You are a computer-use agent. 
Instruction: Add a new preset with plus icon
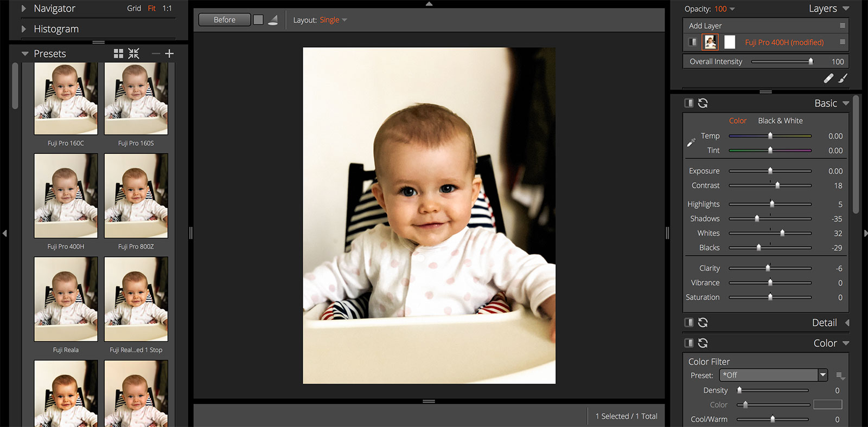169,54
